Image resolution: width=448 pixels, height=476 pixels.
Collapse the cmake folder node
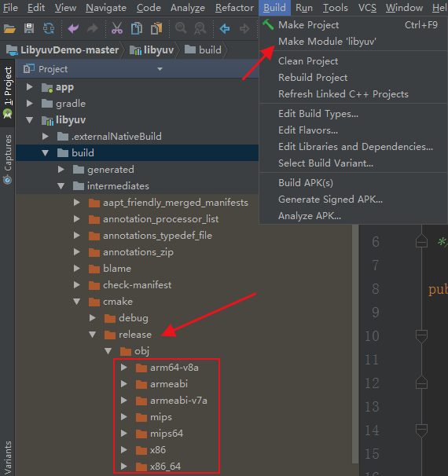77,302
